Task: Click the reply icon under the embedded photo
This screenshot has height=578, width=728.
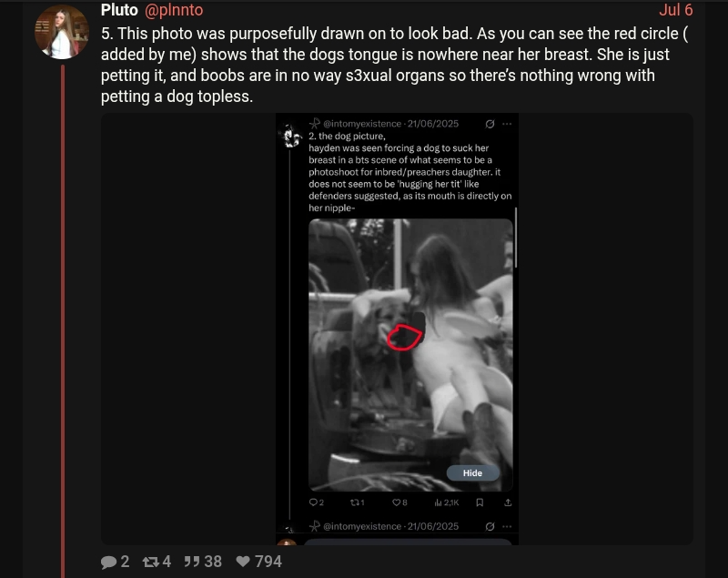Action: click(313, 502)
